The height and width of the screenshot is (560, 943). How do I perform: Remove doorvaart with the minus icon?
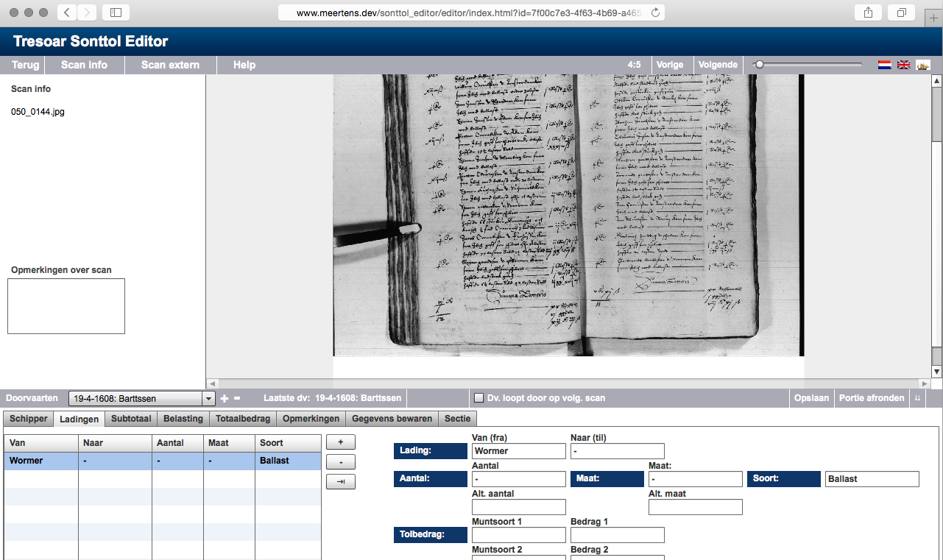[x=237, y=398]
